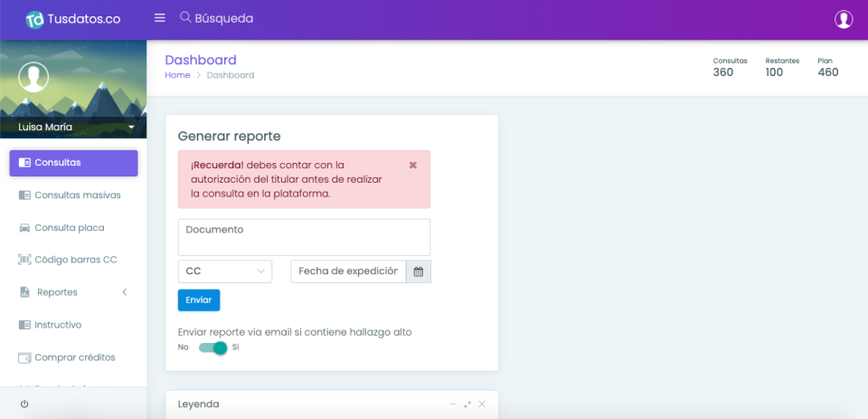Toggle the email report switch
The width and height of the screenshot is (868, 419).
click(213, 348)
